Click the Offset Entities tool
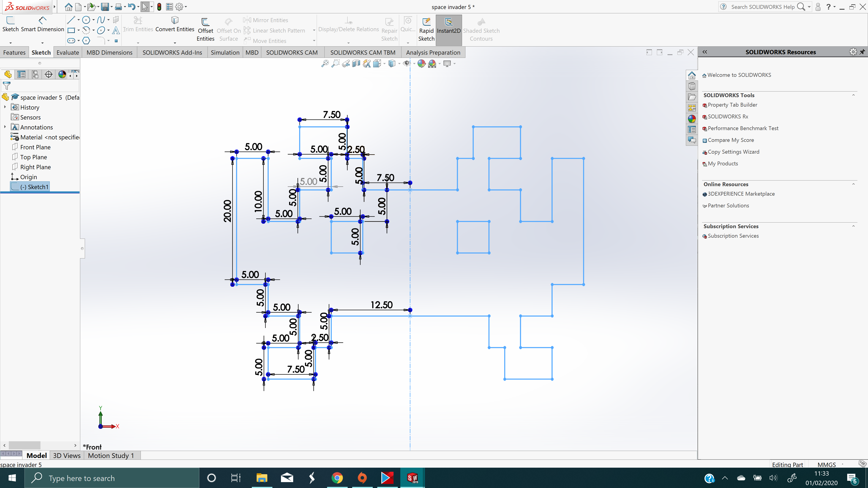Image resolution: width=868 pixels, height=488 pixels. [x=205, y=29]
